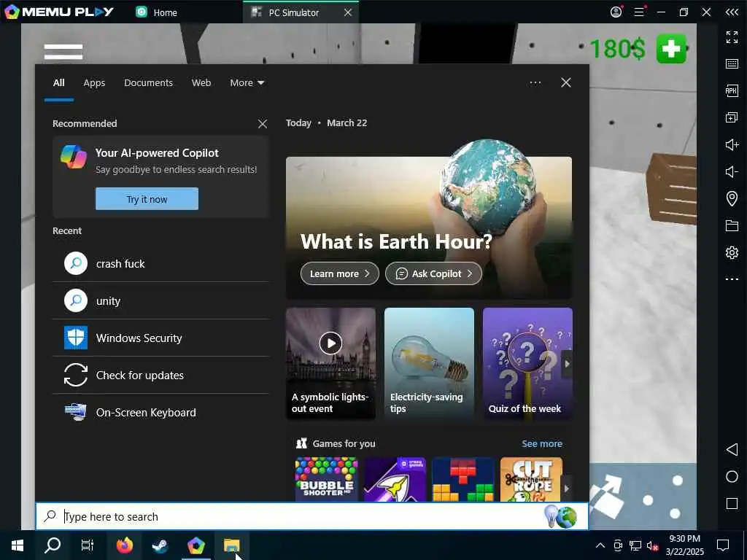Switch to the Documents search tab
The image size is (747, 560).
click(148, 83)
